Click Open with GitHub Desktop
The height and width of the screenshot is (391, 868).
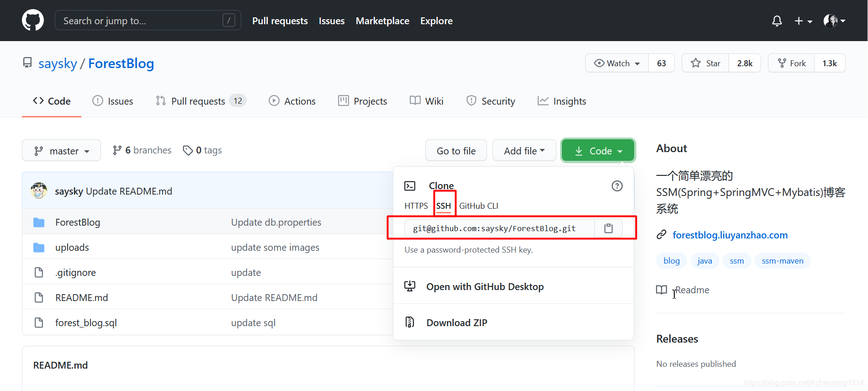(x=485, y=287)
